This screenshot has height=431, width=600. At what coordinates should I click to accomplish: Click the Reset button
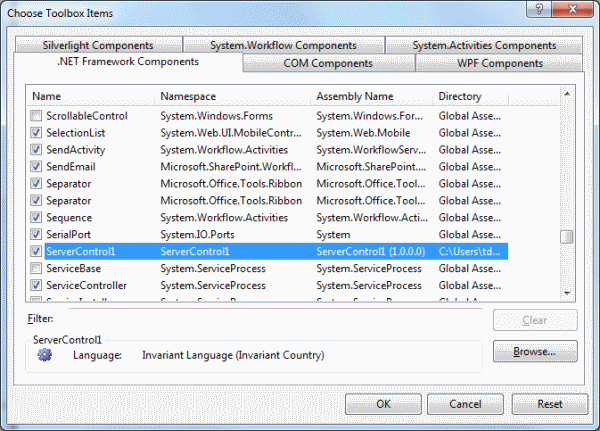[x=550, y=404]
